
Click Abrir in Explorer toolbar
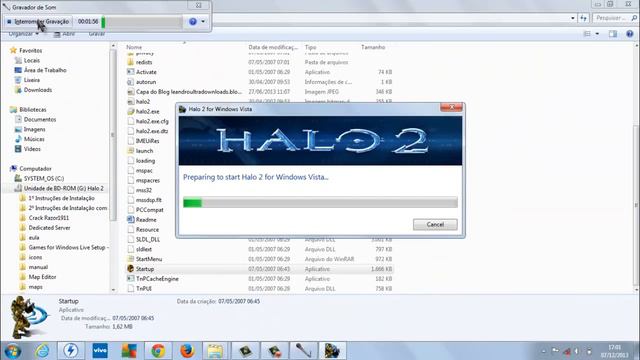(x=64, y=34)
